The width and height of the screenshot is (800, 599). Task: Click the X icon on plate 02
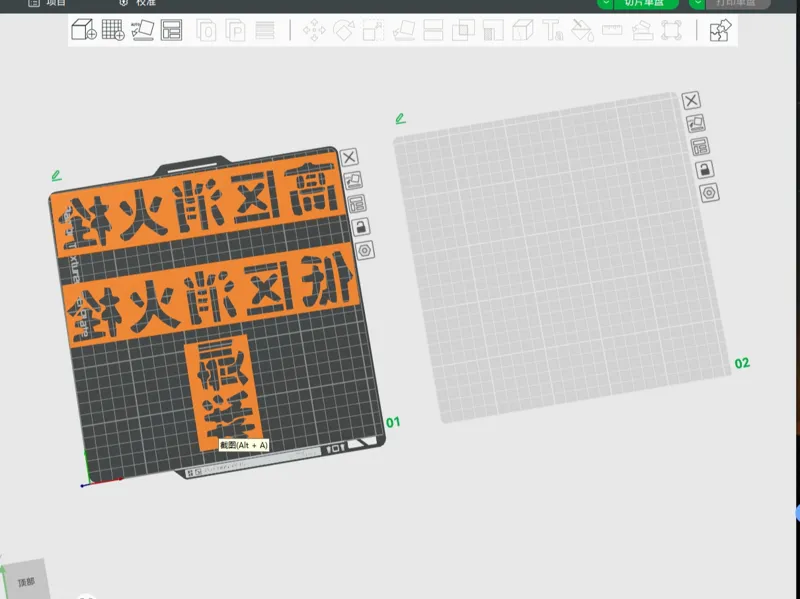[691, 101]
